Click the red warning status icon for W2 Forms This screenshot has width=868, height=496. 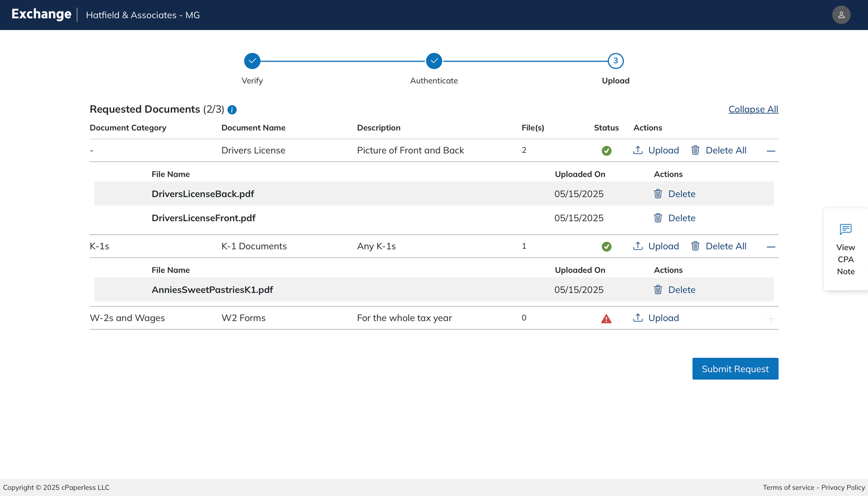tap(606, 319)
